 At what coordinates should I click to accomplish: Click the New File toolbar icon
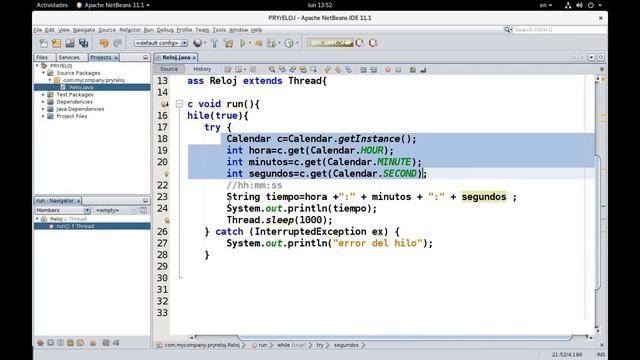43,43
